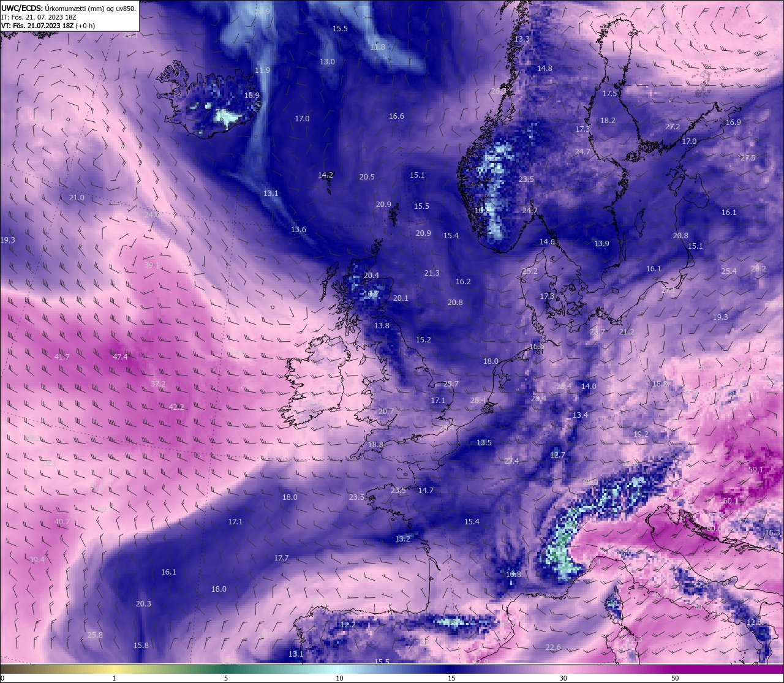Click the 20.7 value label
784x683 pixels.
pyautogui.click(x=386, y=412)
